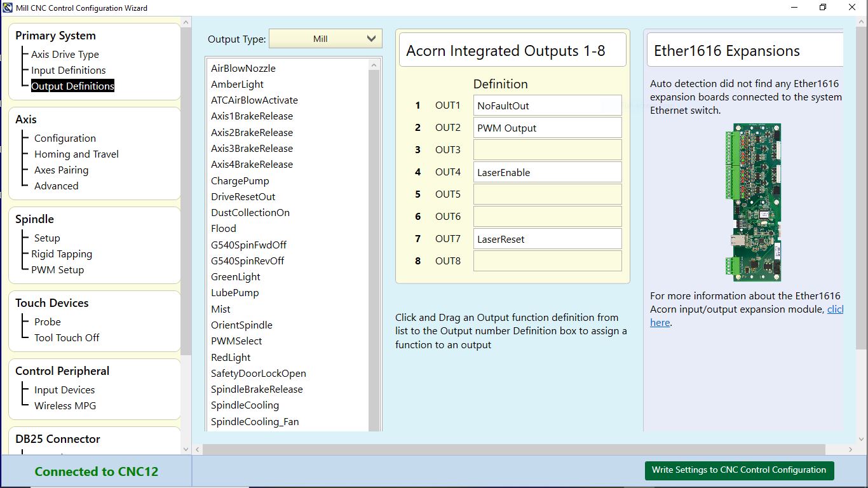Select DriveResetOut in output list
The width and height of the screenshot is (868, 488).
tap(243, 196)
